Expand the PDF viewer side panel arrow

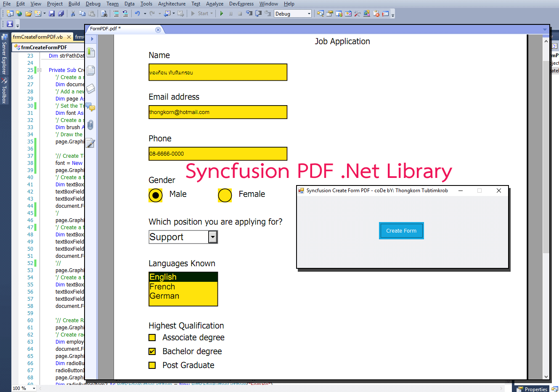click(x=92, y=39)
